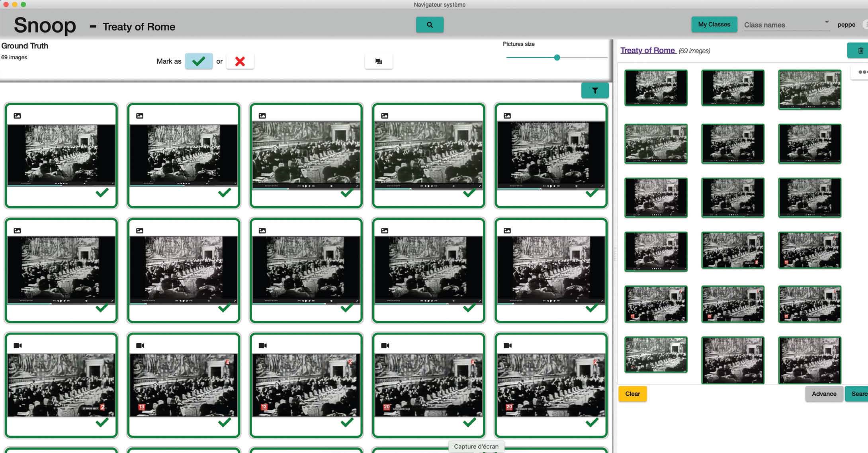Select the video card stamped 25 MARS 1957
Viewport: 868px width, 453px height.
tap(61, 385)
